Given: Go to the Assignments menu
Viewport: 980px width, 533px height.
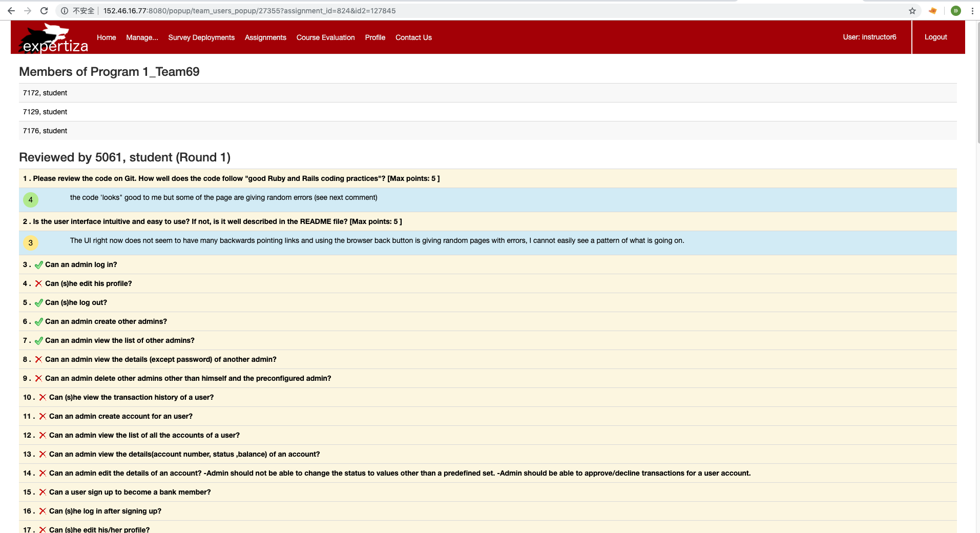Looking at the screenshot, I should pos(265,37).
